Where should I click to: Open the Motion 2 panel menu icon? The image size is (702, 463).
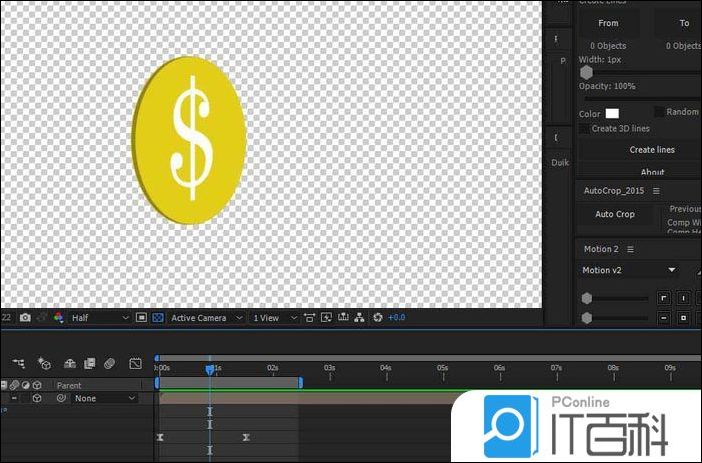coord(630,249)
